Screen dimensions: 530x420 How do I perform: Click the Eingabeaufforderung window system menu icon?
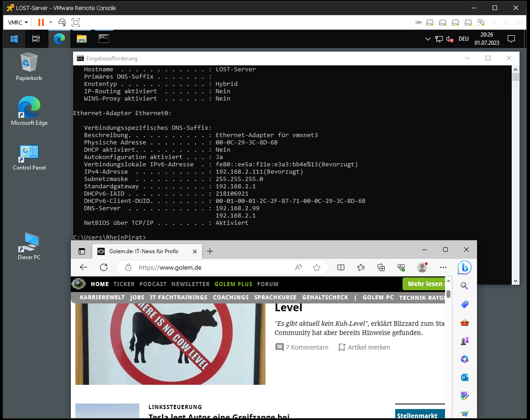(80, 58)
